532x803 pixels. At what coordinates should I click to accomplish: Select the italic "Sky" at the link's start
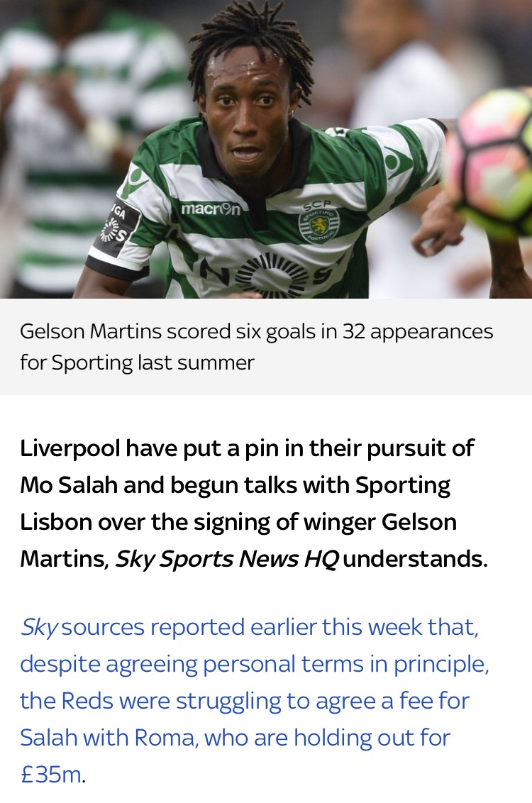coord(38,628)
